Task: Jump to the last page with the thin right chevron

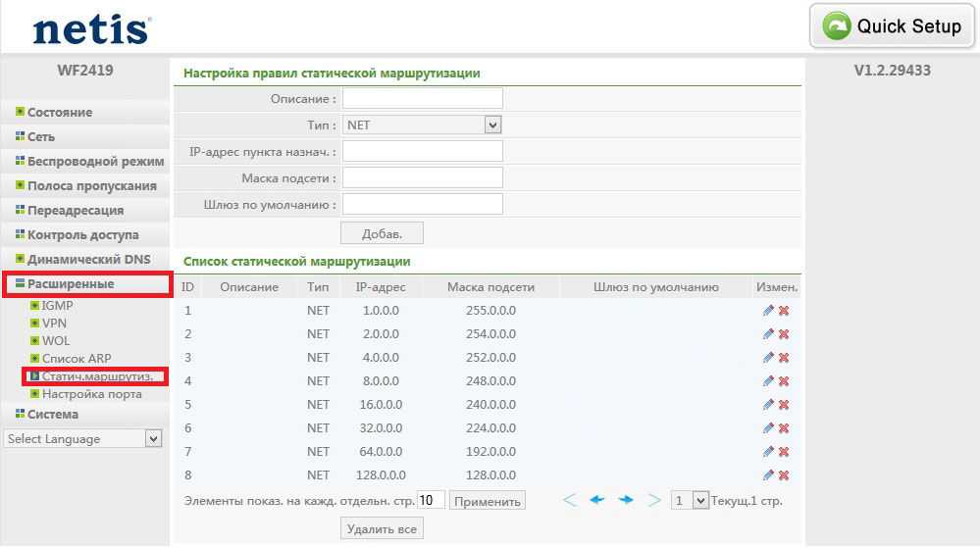Action: pyautogui.click(x=654, y=500)
